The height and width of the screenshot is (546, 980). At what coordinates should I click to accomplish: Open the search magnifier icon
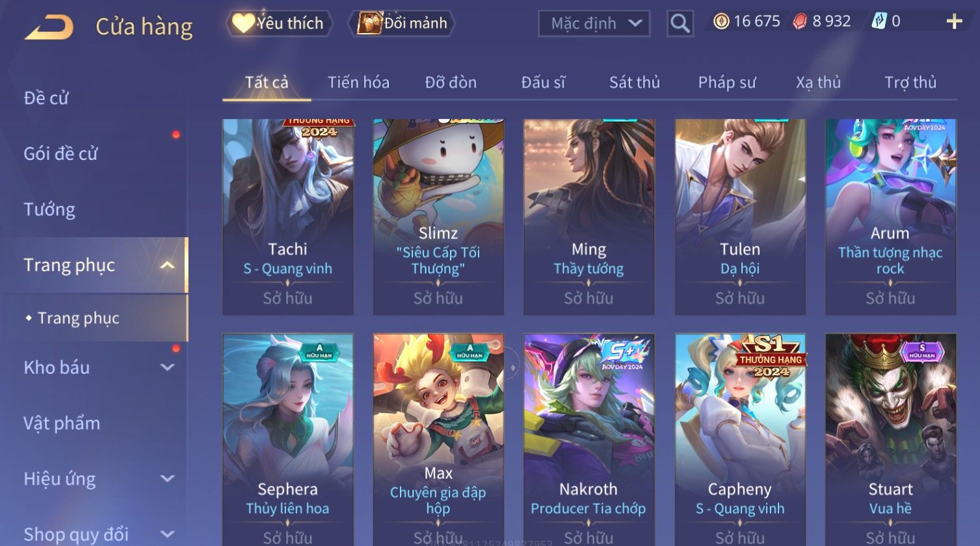680,23
